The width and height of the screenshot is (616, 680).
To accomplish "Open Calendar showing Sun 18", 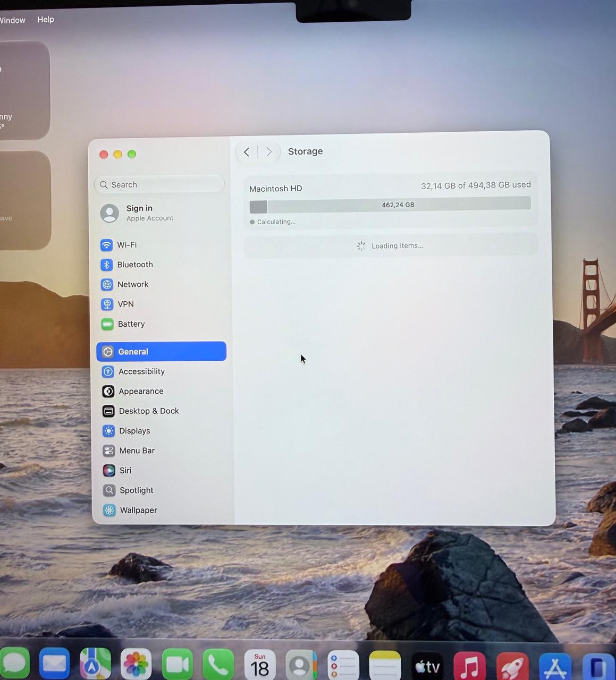I will coord(260,664).
